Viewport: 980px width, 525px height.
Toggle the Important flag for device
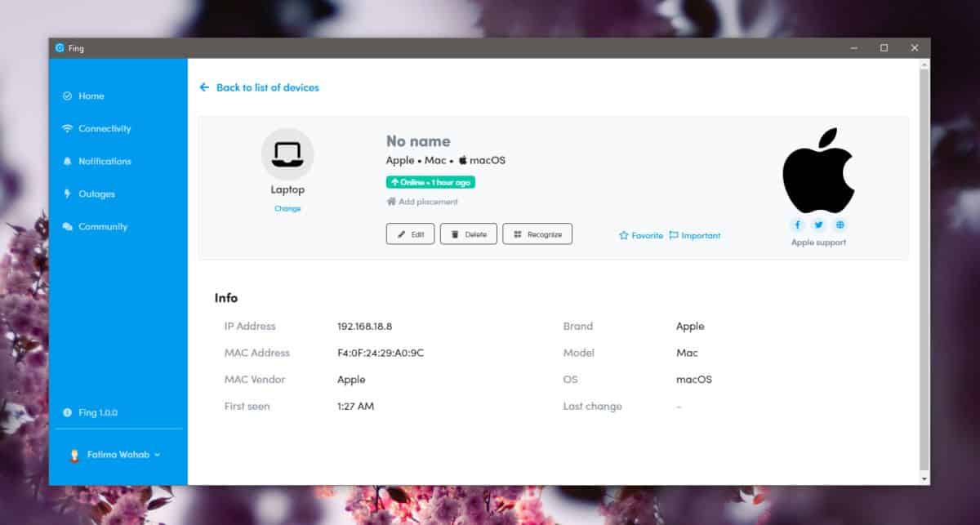[695, 235]
